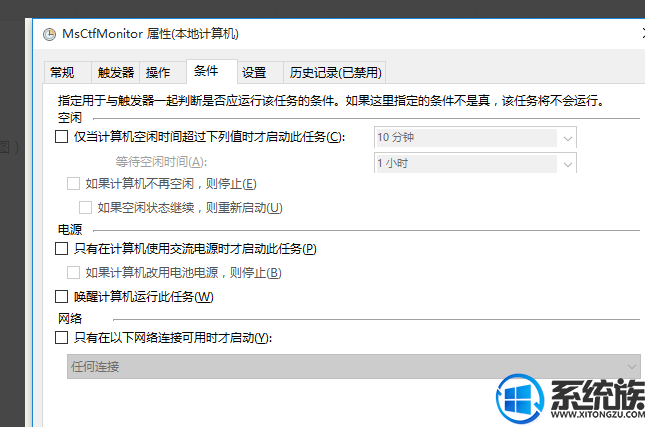The width and height of the screenshot is (645, 427).
Task: Open the 任何连接 network dropdown
Action: coord(353,367)
